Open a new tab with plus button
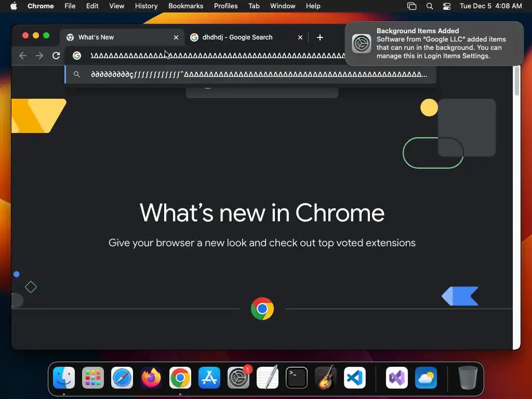The height and width of the screenshot is (399, 532). [320, 37]
